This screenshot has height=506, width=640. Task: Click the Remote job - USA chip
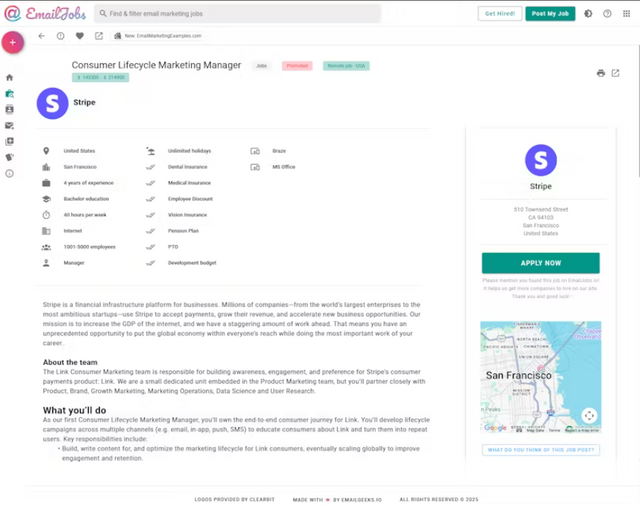pos(346,66)
